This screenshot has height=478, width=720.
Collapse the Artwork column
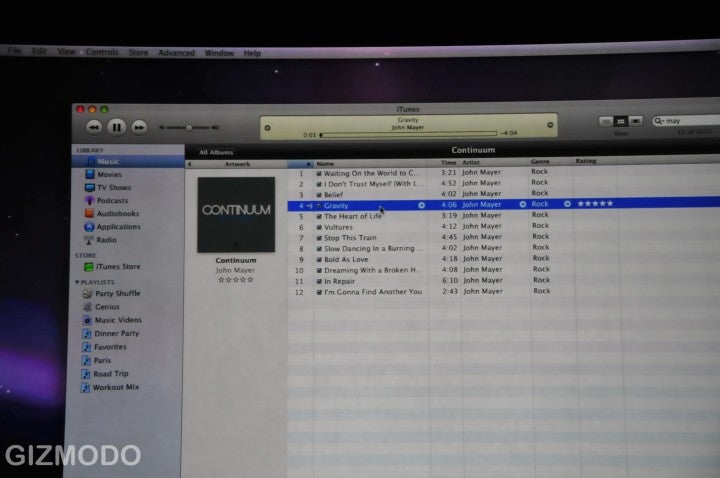point(190,164)
